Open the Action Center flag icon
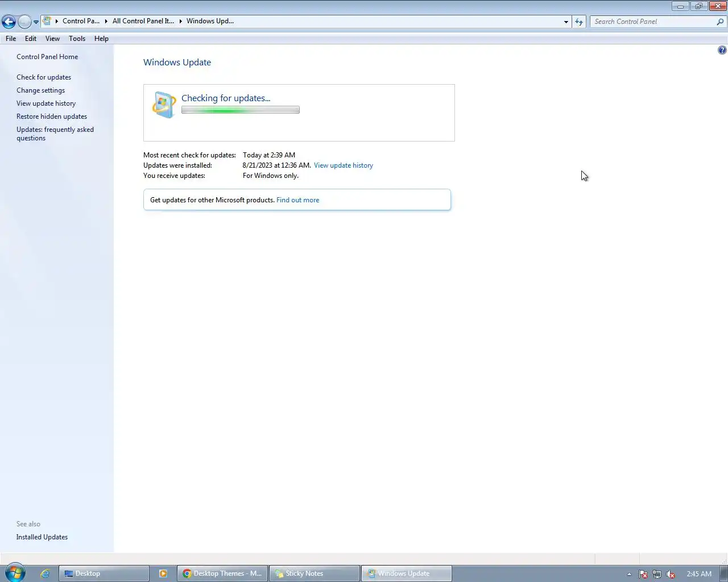728x582 pixels. (643, 574)
